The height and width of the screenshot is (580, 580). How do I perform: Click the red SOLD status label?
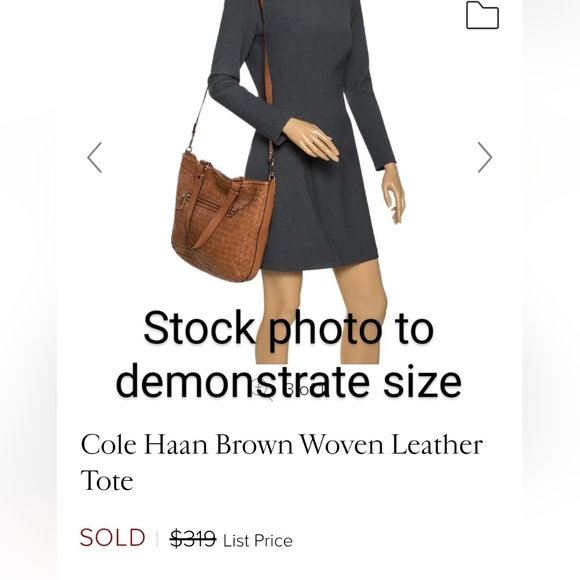[112, 538]
